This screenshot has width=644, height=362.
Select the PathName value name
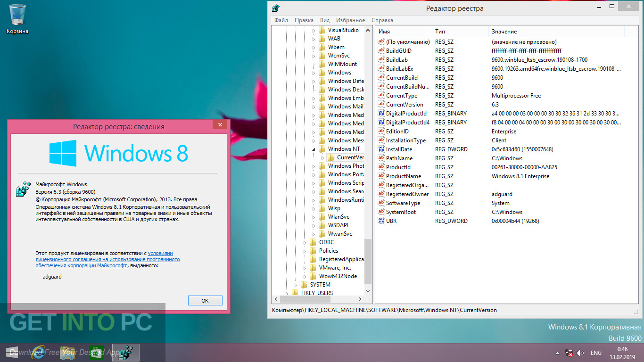click(x=399, y=158)
